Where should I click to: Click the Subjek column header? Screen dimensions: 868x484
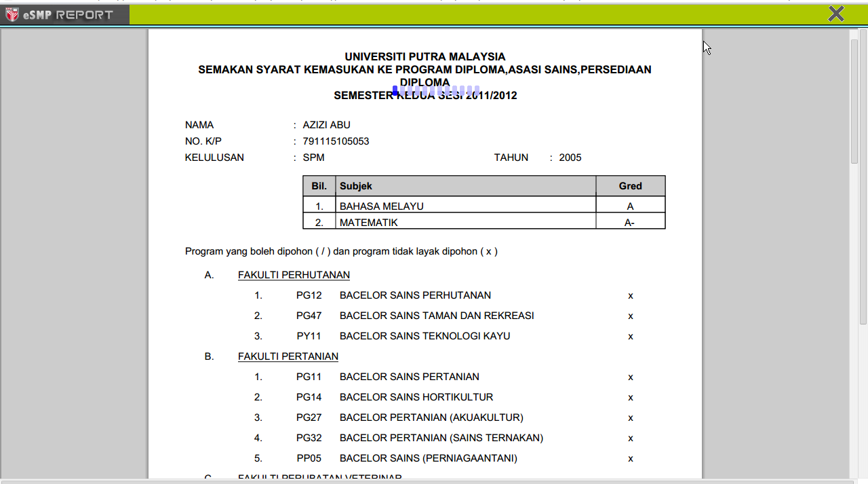click(x=466, y=186)
